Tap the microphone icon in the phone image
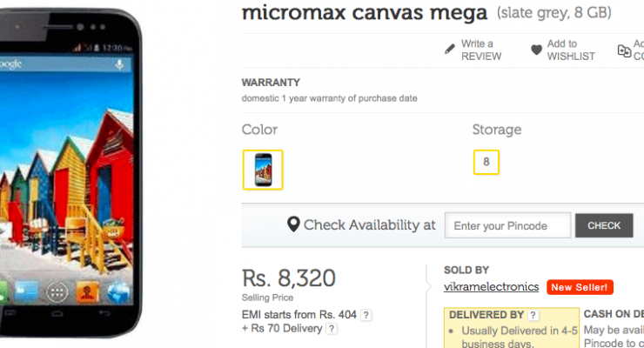644x348 pixels. point(118,65)
